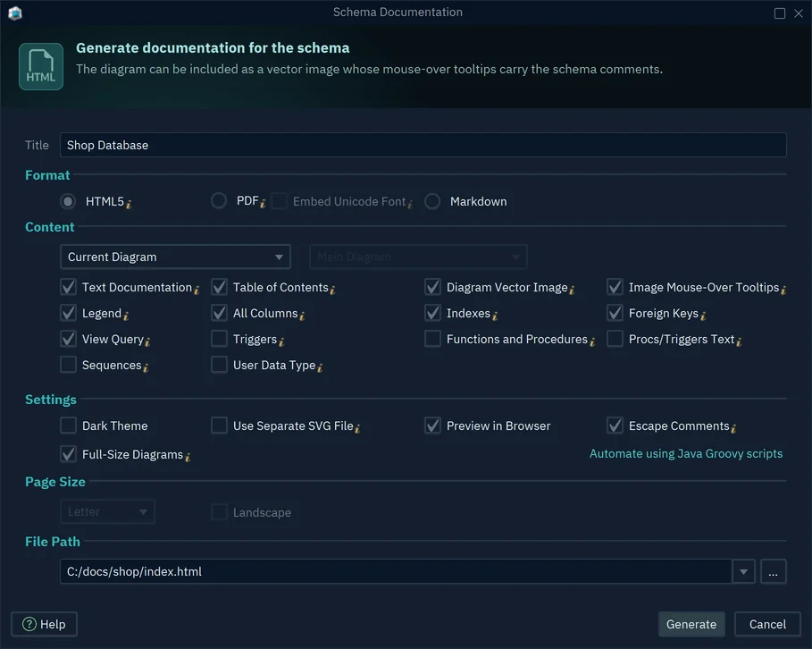
Task: Enable the User Data Type checkbox
Action: 219,365
